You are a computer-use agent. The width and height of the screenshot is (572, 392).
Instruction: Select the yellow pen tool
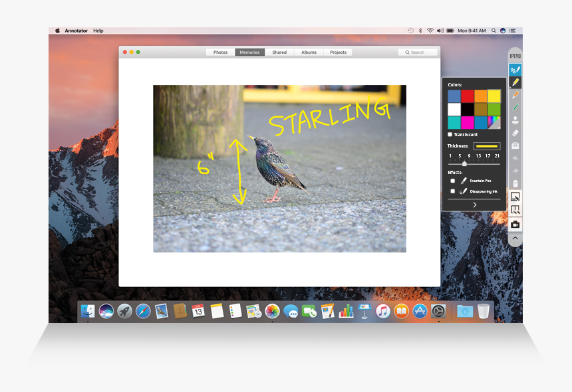(x=515, y=82)
